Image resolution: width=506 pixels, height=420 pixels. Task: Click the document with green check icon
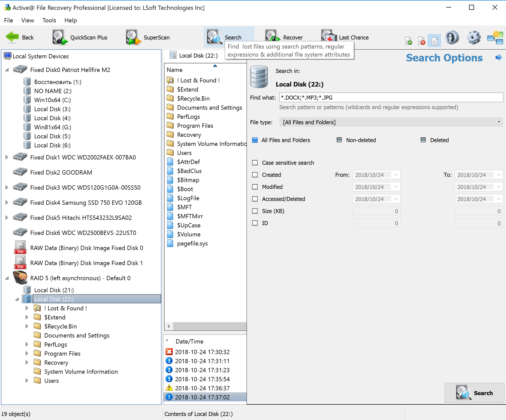[409, 40]
